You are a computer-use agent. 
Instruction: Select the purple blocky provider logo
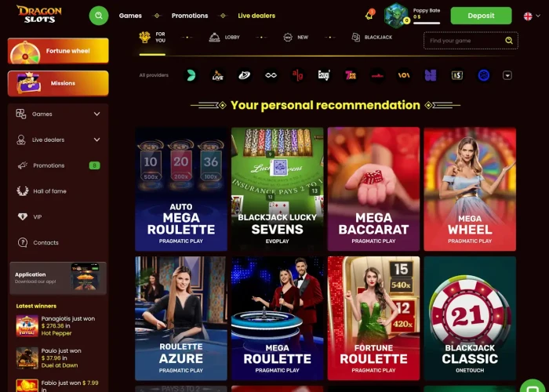coord(431,75)
